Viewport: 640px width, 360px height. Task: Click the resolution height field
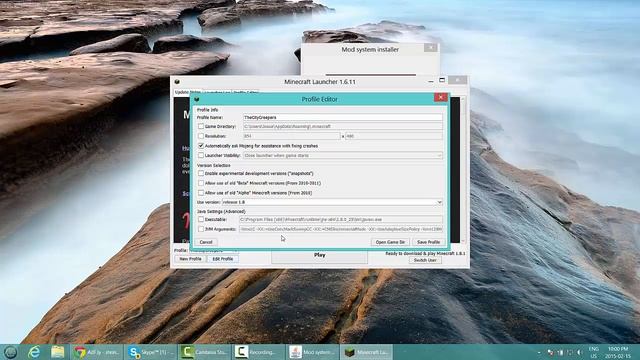tap(394, 136)
